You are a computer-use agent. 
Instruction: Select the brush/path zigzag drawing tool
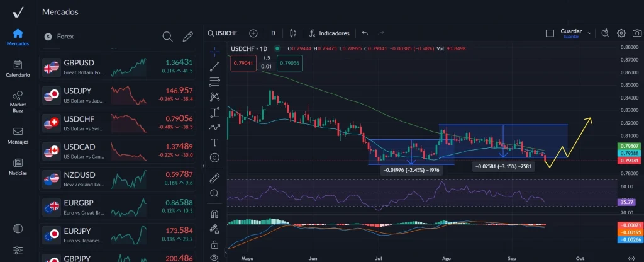(x=214, y=127)
